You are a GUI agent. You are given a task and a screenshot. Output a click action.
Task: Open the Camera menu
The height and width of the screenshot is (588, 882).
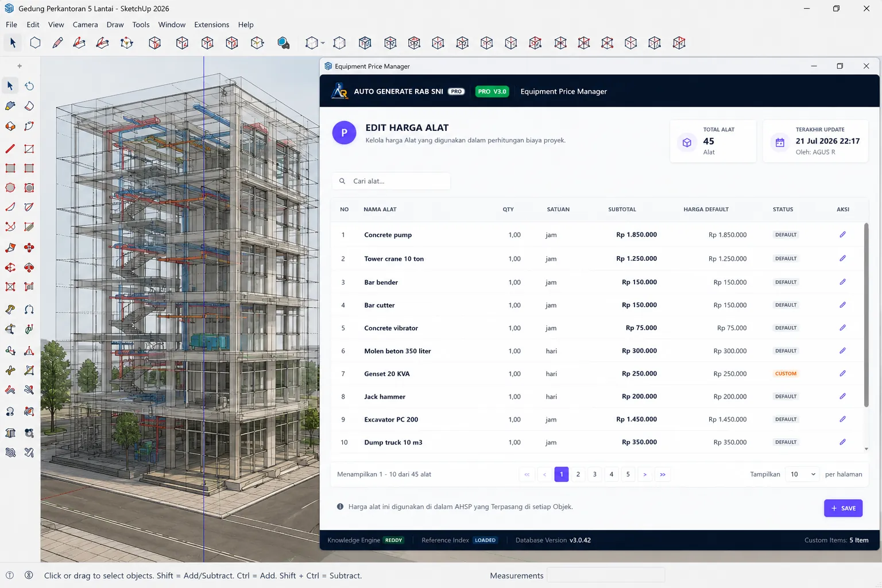(x=85, y=25)
